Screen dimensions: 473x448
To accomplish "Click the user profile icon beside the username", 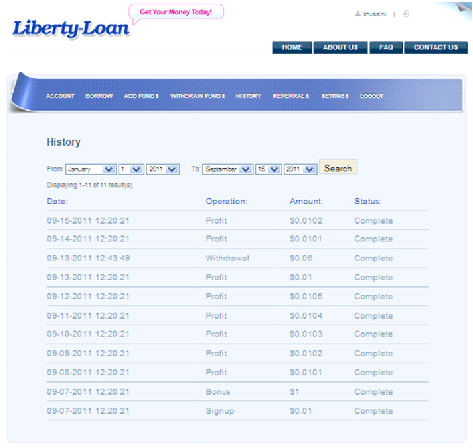I will 358,14.
